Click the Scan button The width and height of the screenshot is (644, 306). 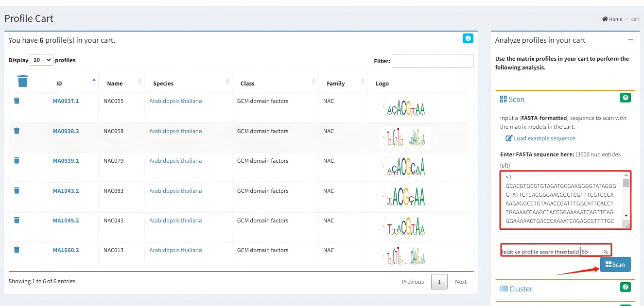[x=615, y=265]
